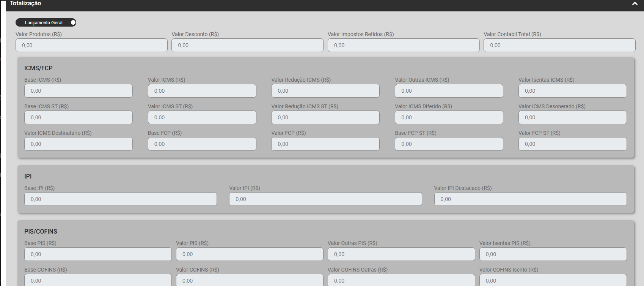Click the Base ICMS (R$) input
This screenshot has height=286, width=644.
79,91
